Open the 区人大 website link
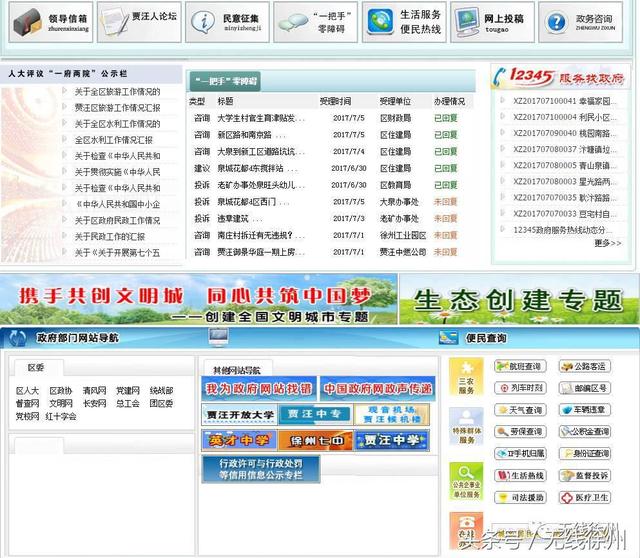The image size is (640, 558). tap(27, 391)
